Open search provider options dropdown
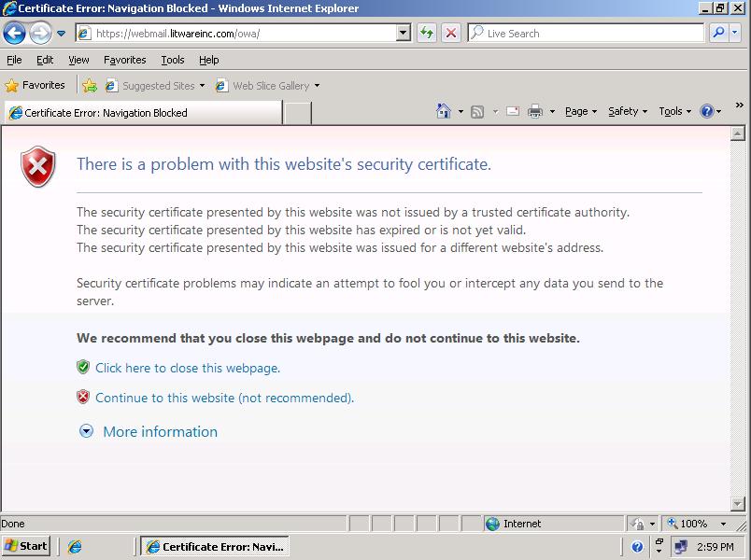 click(x=735, y=33)
